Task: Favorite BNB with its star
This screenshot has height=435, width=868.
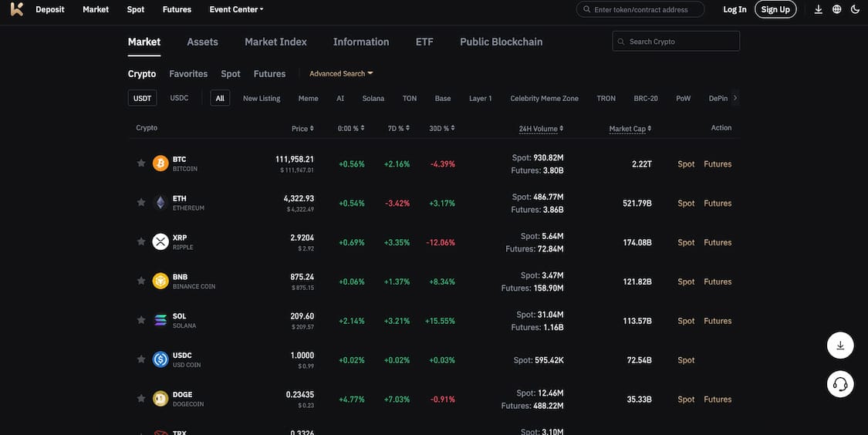Action: (141, 281)
